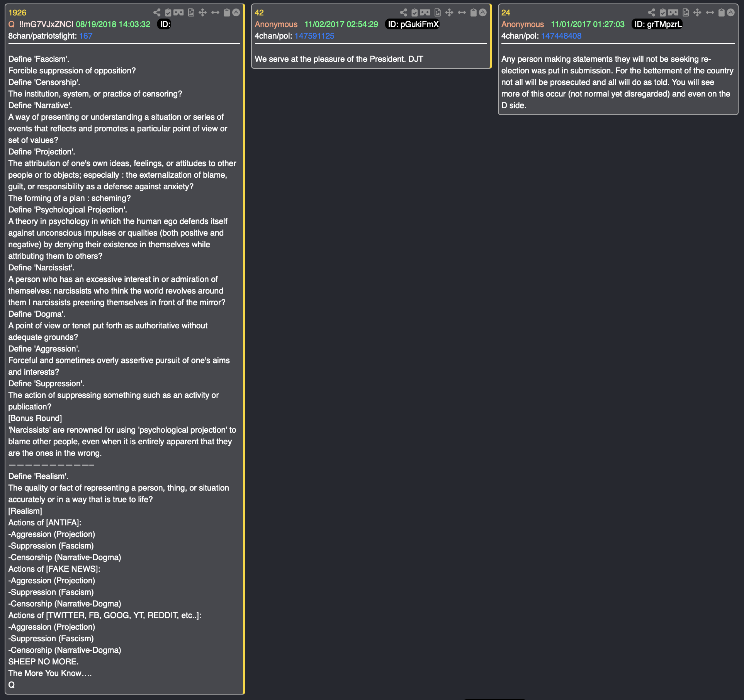Click the horizontal resize arrows on post 1926

point(216,13)
